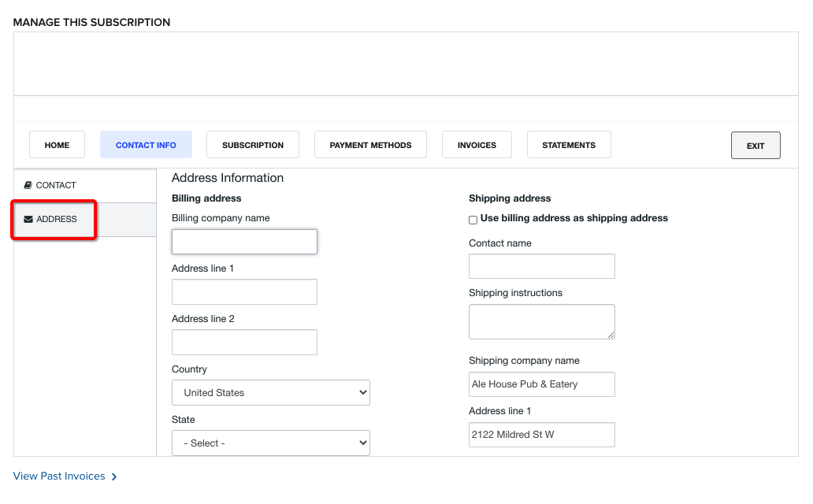Go to the HOME tab
813x504 pixels.
(x=57, y=145)
